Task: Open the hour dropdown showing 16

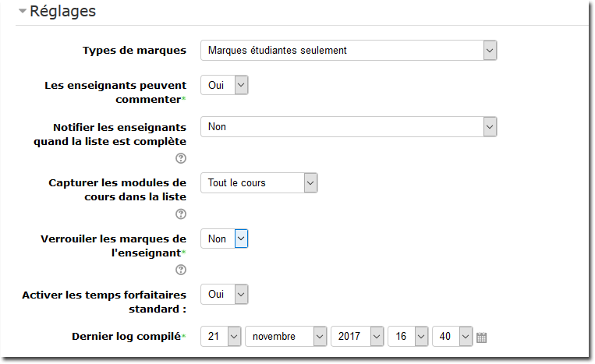Action: click(x=408, y=336)
